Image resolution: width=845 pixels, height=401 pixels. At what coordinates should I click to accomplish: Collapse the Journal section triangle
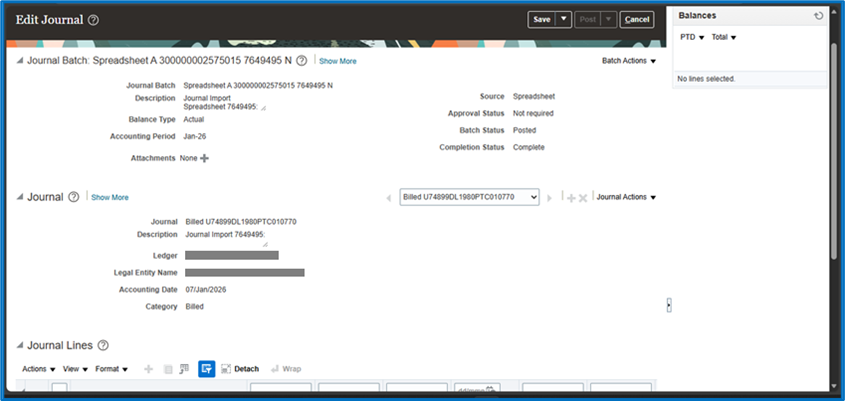pyautogui.click(x=20, y=197)
